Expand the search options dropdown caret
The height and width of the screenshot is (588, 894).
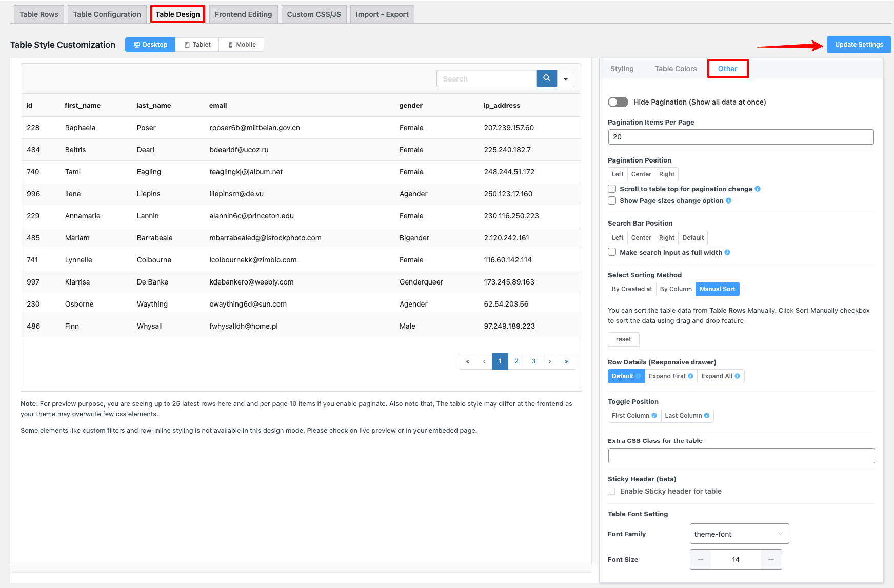pos(566,79)
